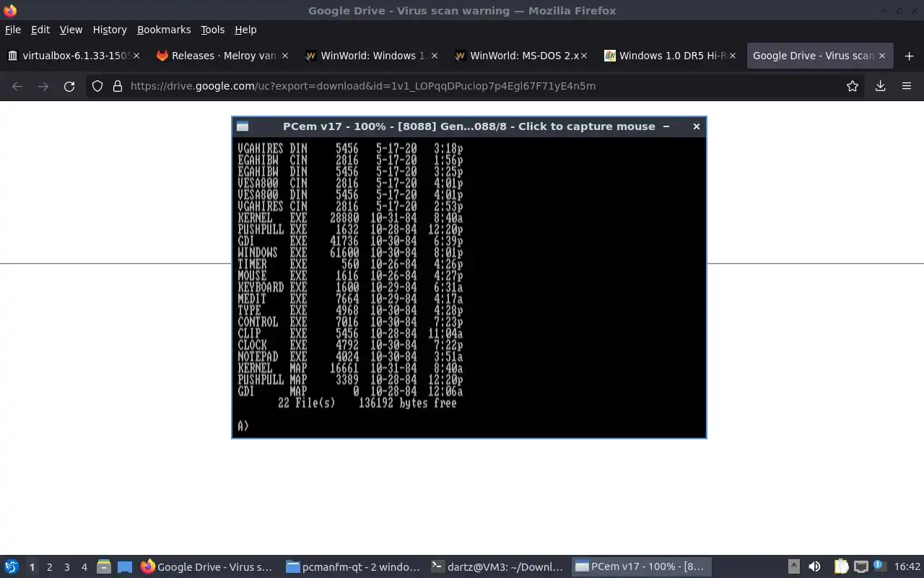Switch to workspace 2 in the pager
This screenshot has width=924, height=578.
click(49, 567)
